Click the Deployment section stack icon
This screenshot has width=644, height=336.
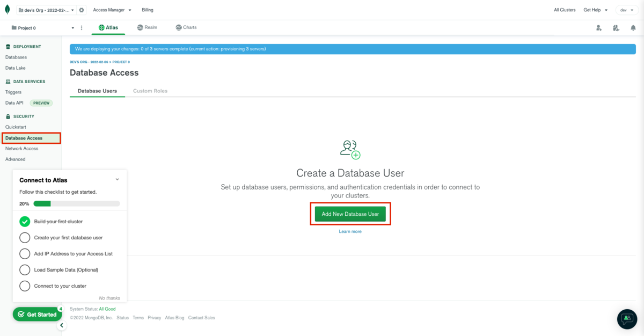(x=8, y=47)
